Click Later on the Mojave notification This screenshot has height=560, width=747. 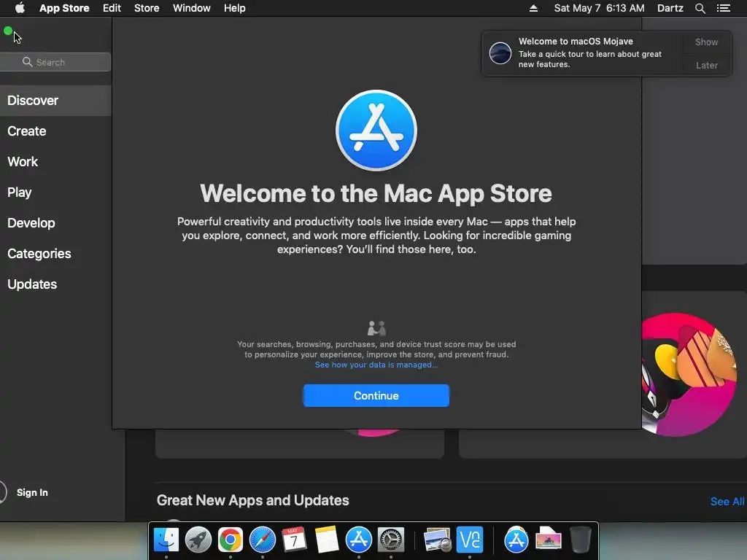click(706, 65)
